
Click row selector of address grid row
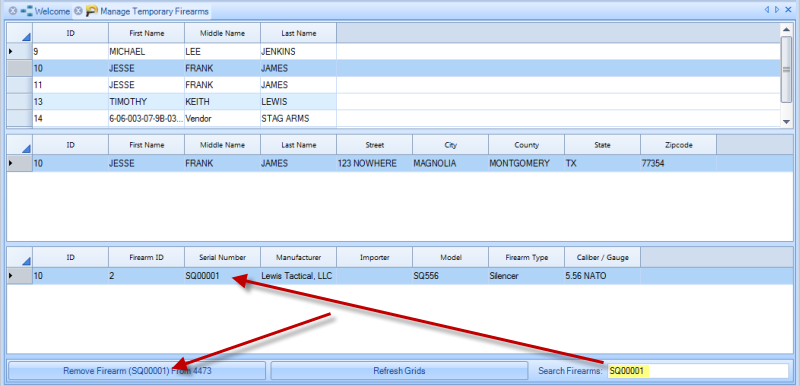point(19,164)
